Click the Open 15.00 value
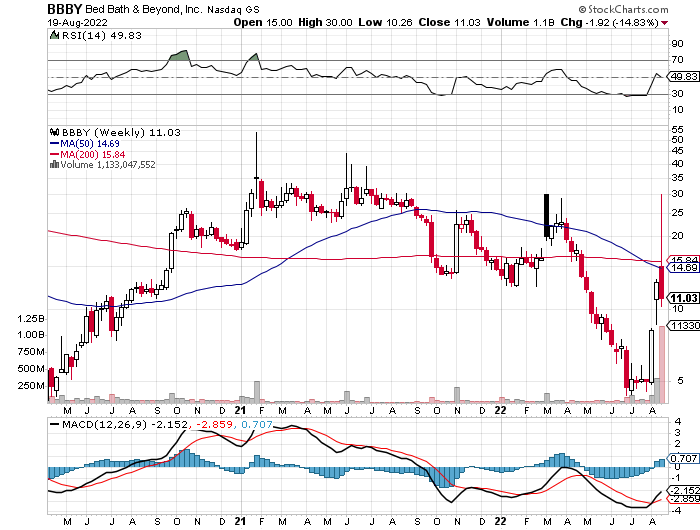 [x=263, y=22]
